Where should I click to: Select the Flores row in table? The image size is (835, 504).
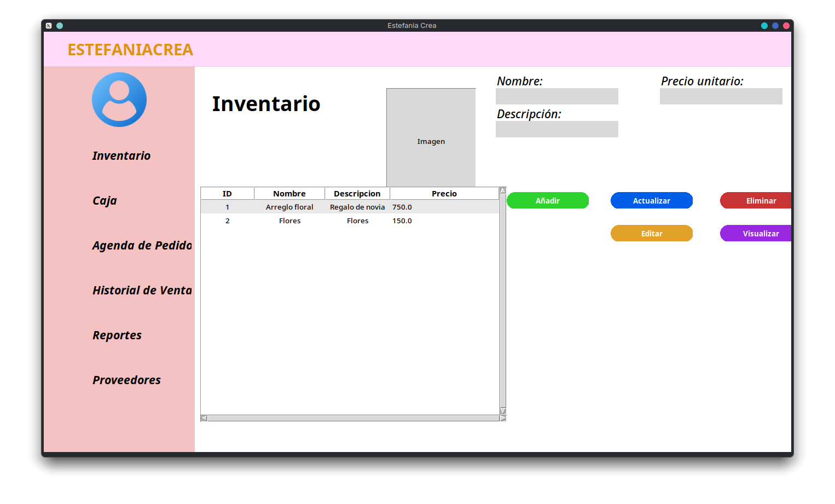coord(350,221)
